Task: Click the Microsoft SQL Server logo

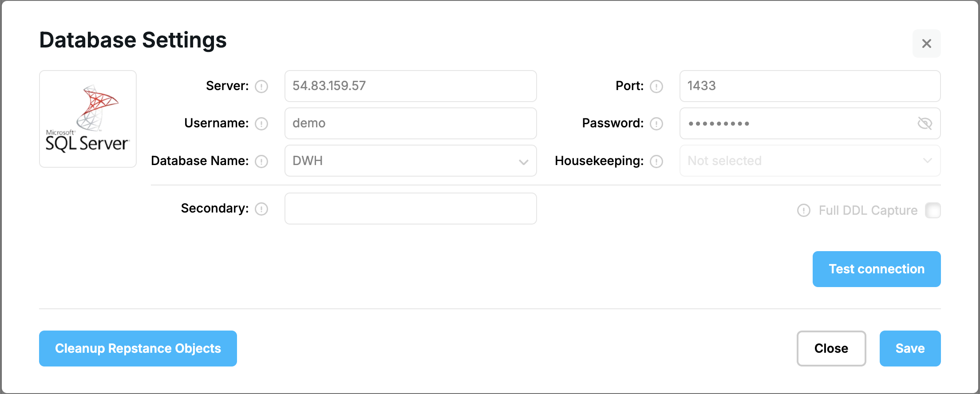Action: click(x=88, y=119)
